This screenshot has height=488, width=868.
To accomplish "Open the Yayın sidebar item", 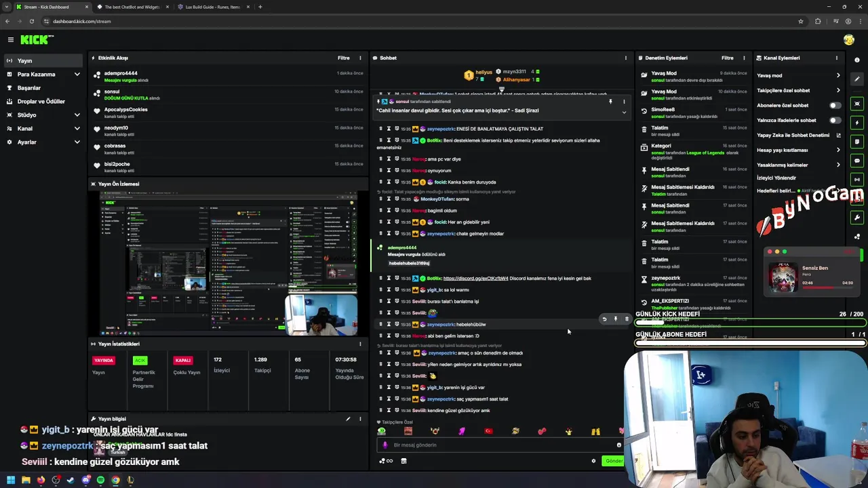I will pos(43,60).
